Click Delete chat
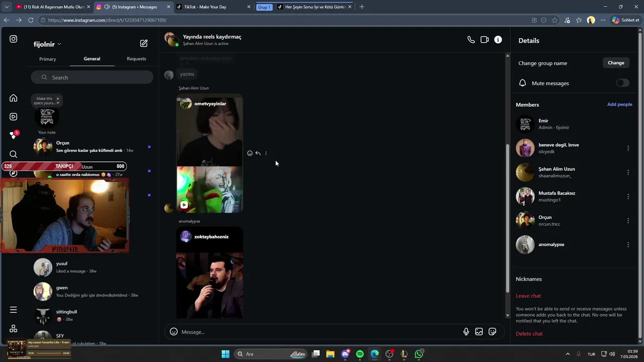Screen dimensions: 644x362 (529, 334)
